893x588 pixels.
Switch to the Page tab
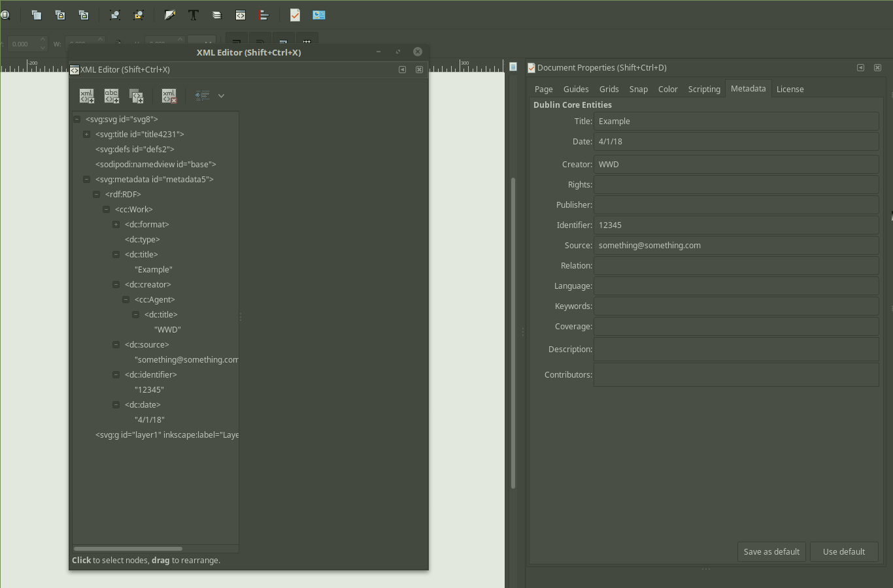pos(543,89)
